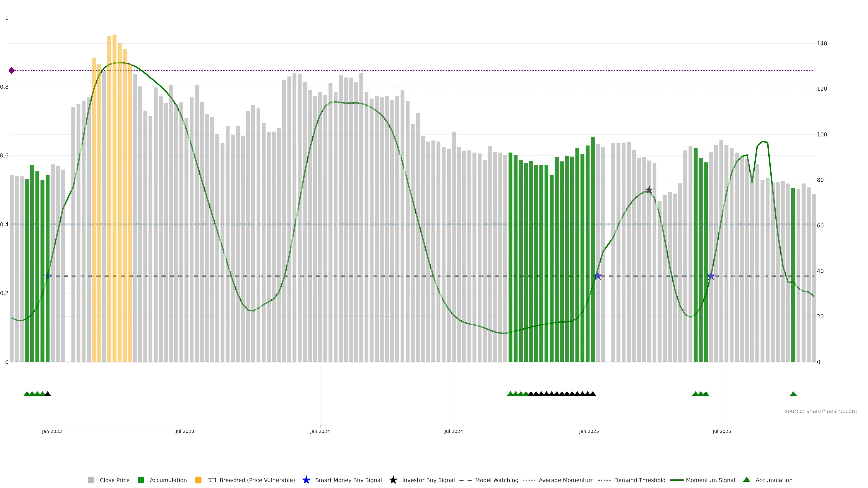Click the lone green accumulation triangle at far right
Image resolution: width=868 pixels, height=488 pixels.
pos(793,394)
